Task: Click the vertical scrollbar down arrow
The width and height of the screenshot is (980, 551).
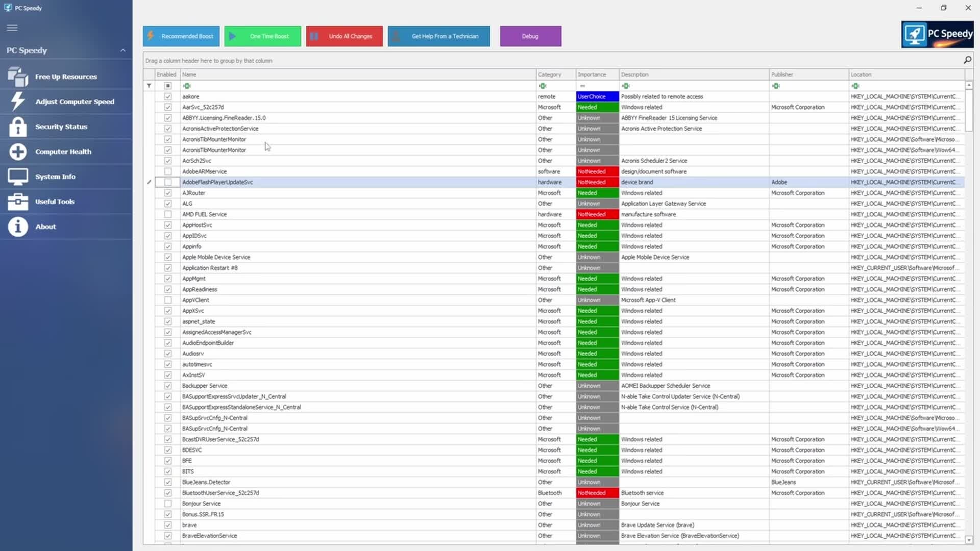Action: point(969,540)
